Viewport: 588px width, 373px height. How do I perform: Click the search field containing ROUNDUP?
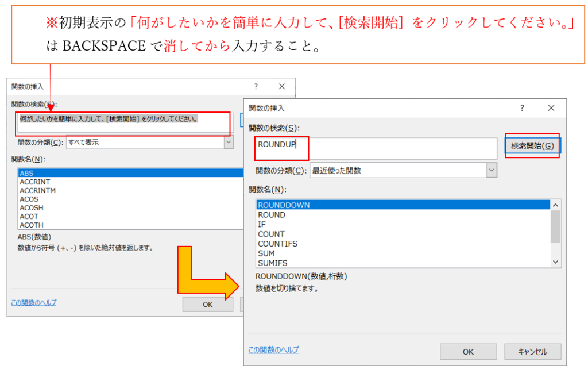tap(376, 148)
